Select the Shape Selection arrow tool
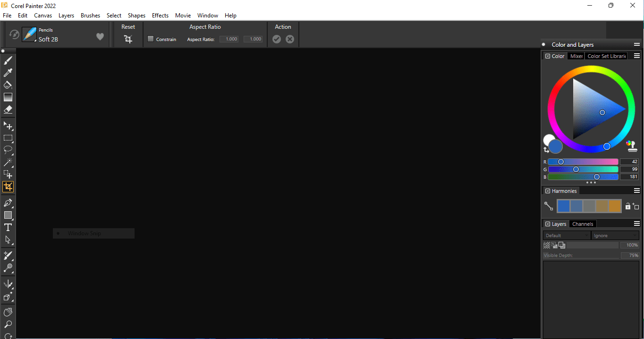The width and height of the screenshot is (644, 339). [x=8, y=240]
